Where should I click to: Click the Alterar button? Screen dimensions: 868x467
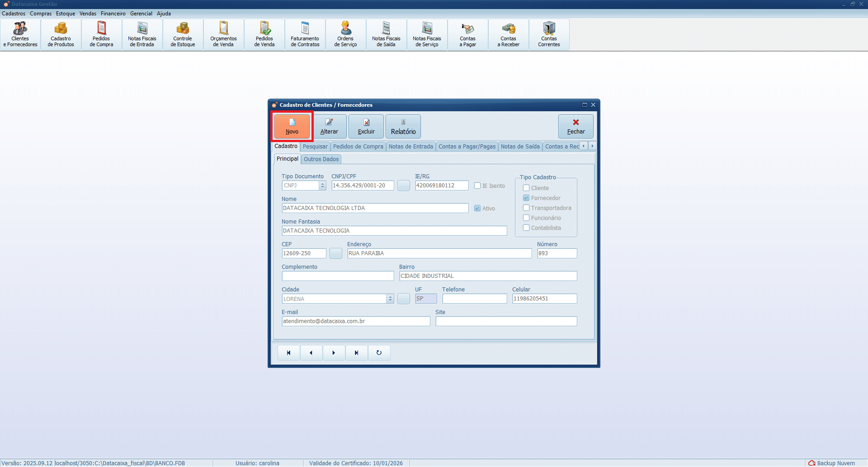(329, 126)
